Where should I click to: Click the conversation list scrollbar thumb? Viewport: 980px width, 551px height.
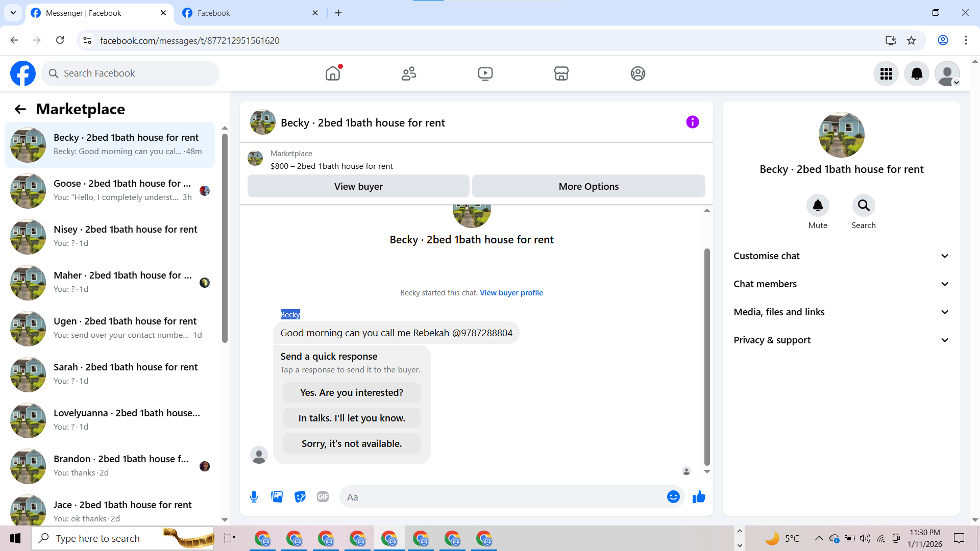225,238
